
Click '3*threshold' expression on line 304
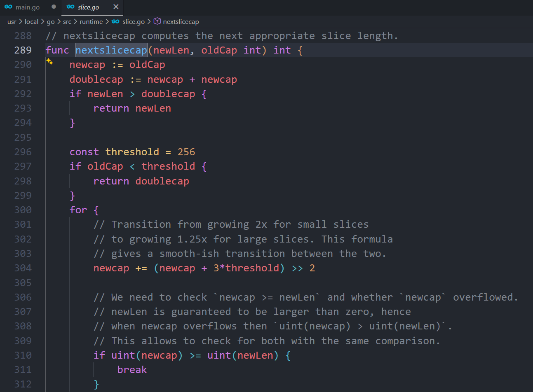click(x=246, y=268)
